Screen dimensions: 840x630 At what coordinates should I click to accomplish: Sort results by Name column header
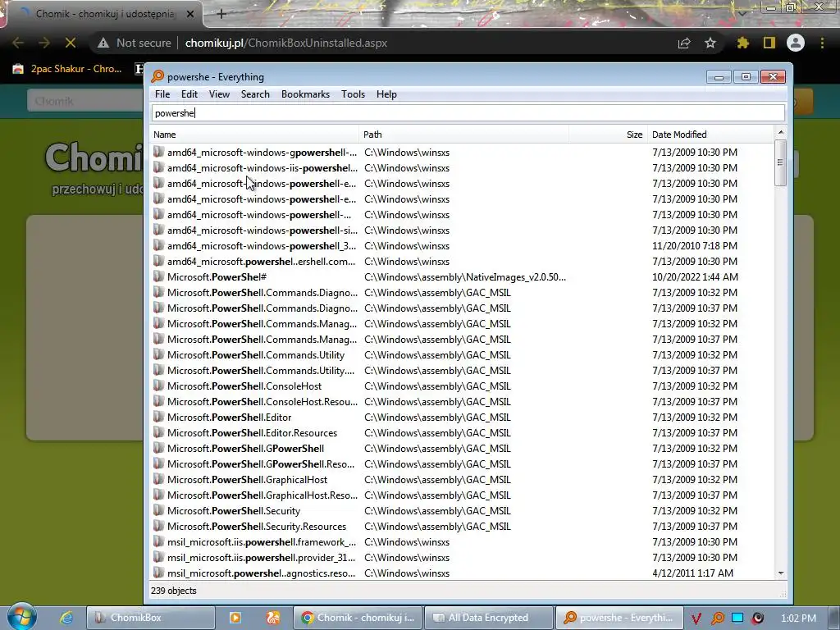254,135
